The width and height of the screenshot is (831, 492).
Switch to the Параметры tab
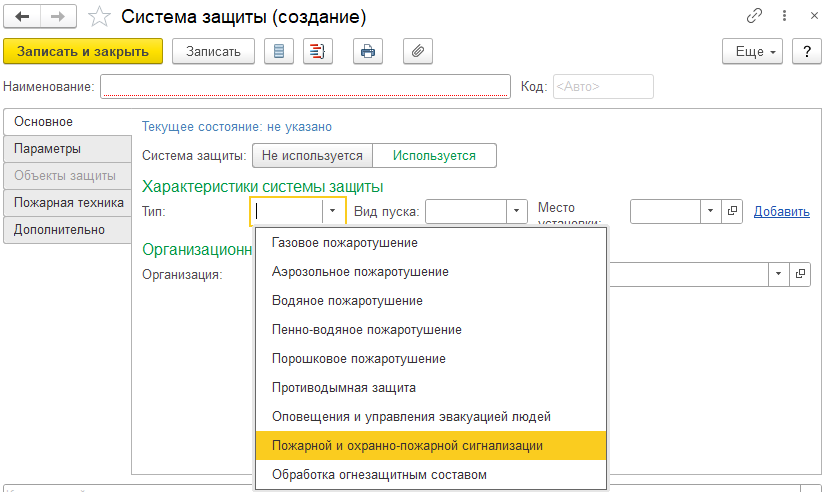pos(67,149)
